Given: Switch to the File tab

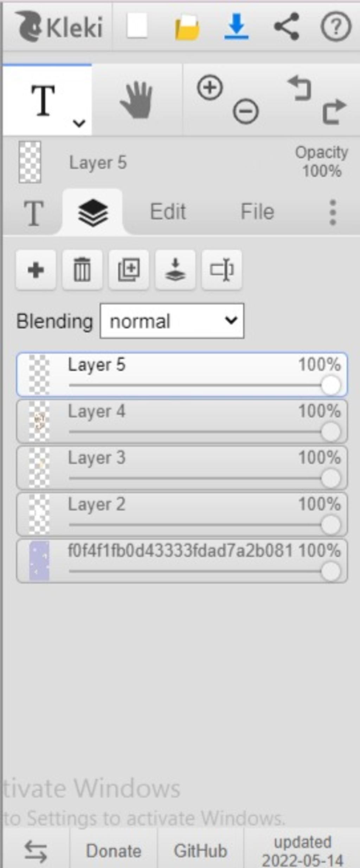Looking at the screenshot, I should pyautogui.click(x=257, y=211).
